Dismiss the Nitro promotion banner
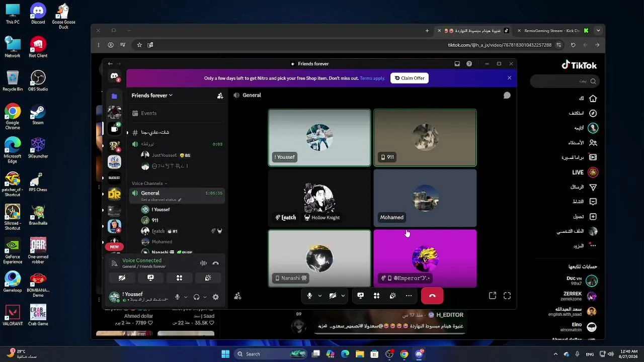644x362 pixels. 509,78
